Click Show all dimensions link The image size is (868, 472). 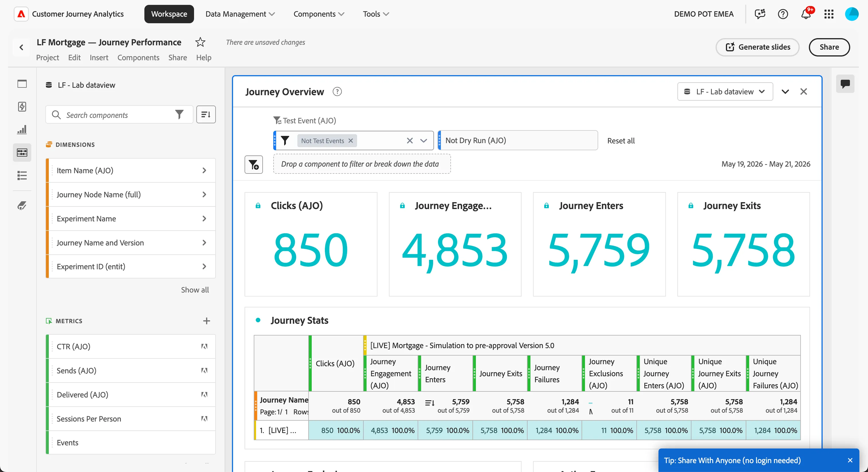195,290
